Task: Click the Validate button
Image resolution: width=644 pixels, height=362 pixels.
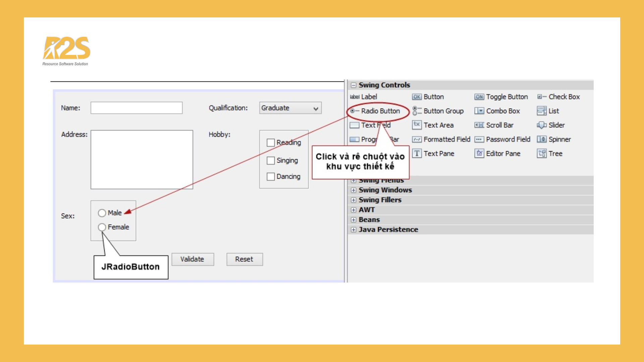Action: pyautogui.click(x=193, y=259)
